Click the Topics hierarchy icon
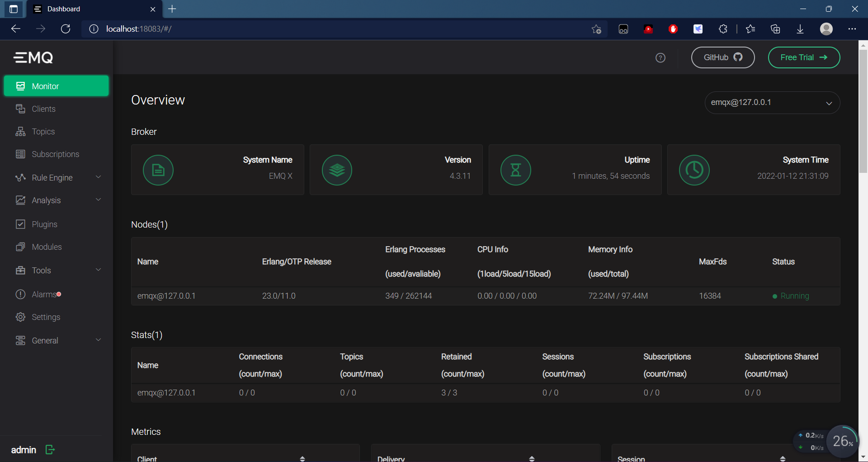The image size is (868, 462). coord(20,131)
